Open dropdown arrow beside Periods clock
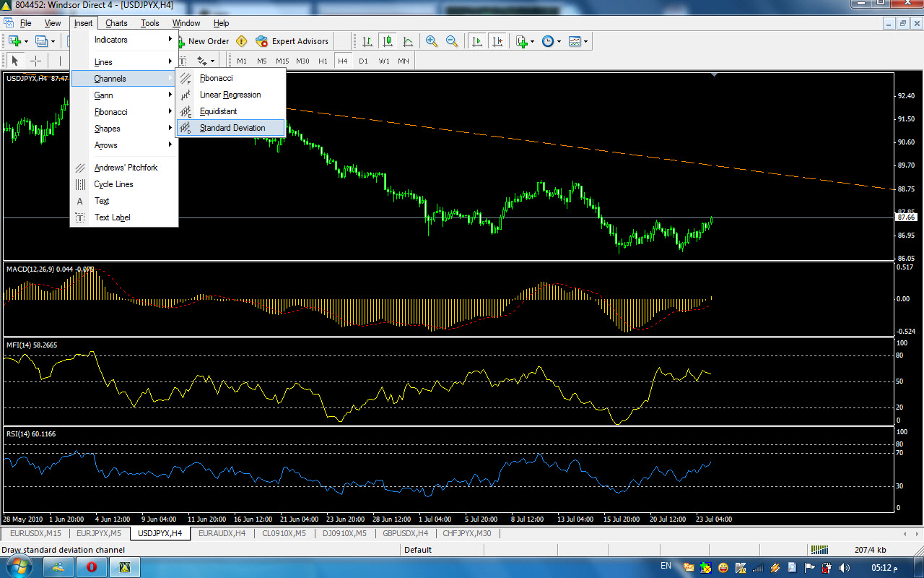Image resolution: width=924 pixels, height=578 pixels. click(x=559, y=41)
